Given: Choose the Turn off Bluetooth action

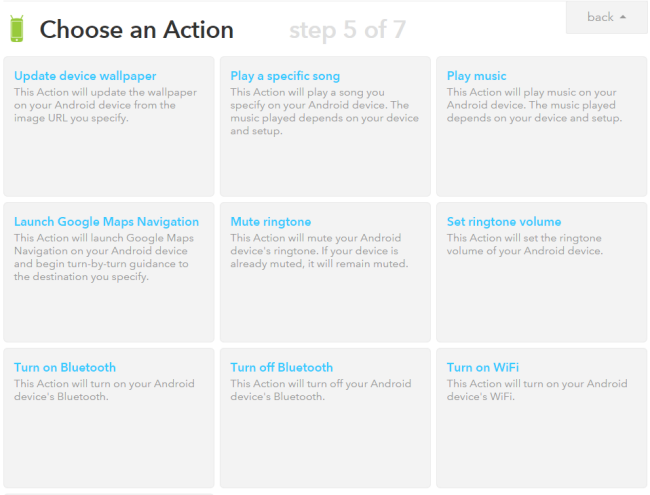Looking at the screenshot, I should [x=281, y=368].
